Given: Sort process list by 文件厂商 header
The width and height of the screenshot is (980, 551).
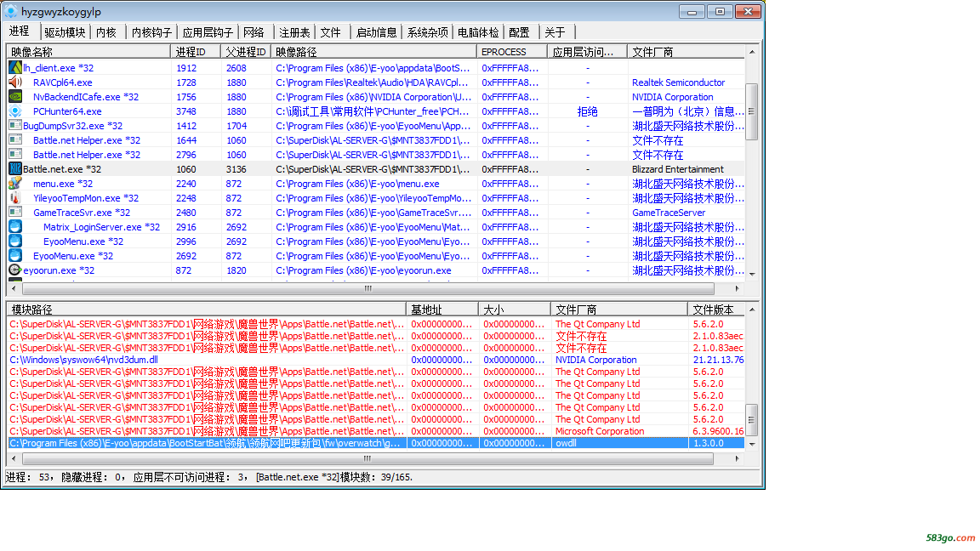Looking at the screenshot, I should coord(687,52).
